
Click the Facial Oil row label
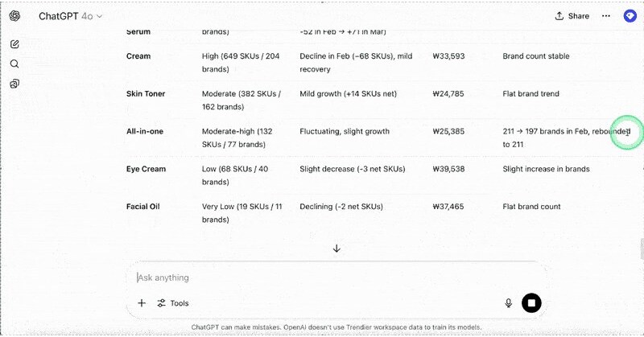click(143, 207)
